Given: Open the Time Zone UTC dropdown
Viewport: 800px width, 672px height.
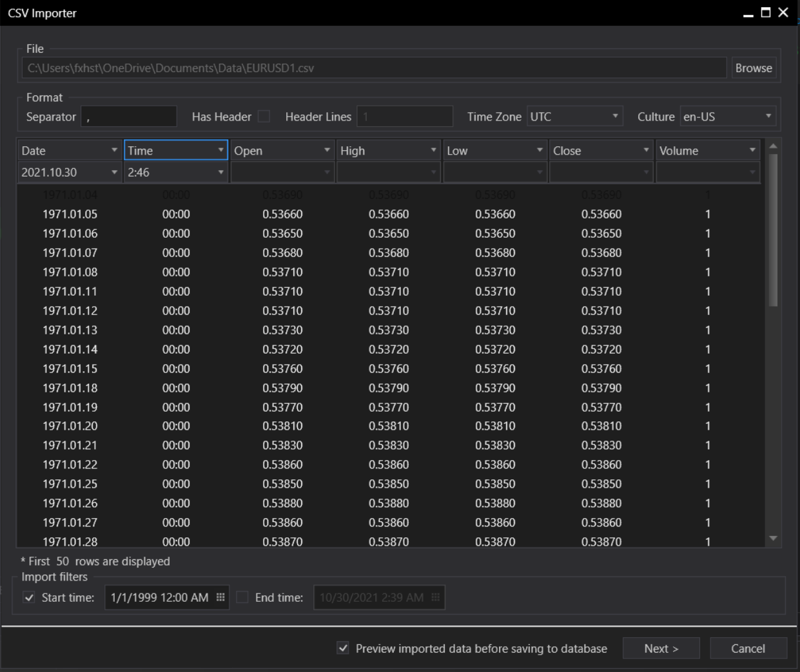Looking at the screenshot, I should [x=574, y=117].
